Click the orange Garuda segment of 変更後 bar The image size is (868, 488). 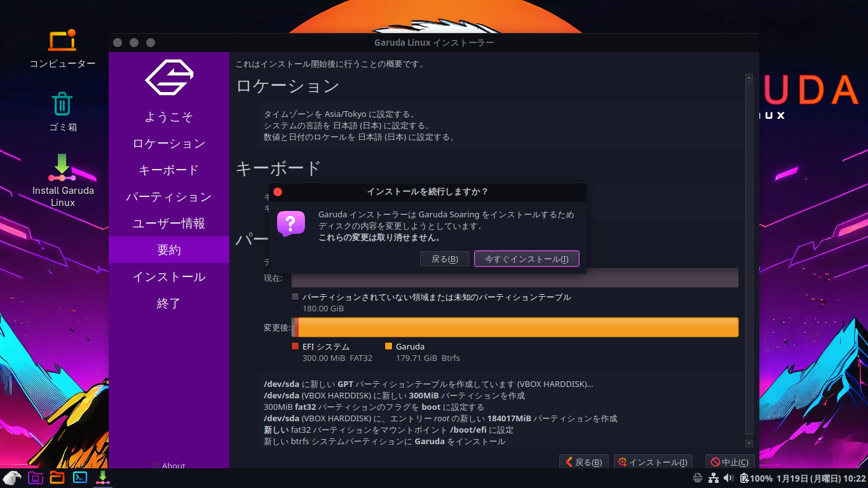coord(519,327)
